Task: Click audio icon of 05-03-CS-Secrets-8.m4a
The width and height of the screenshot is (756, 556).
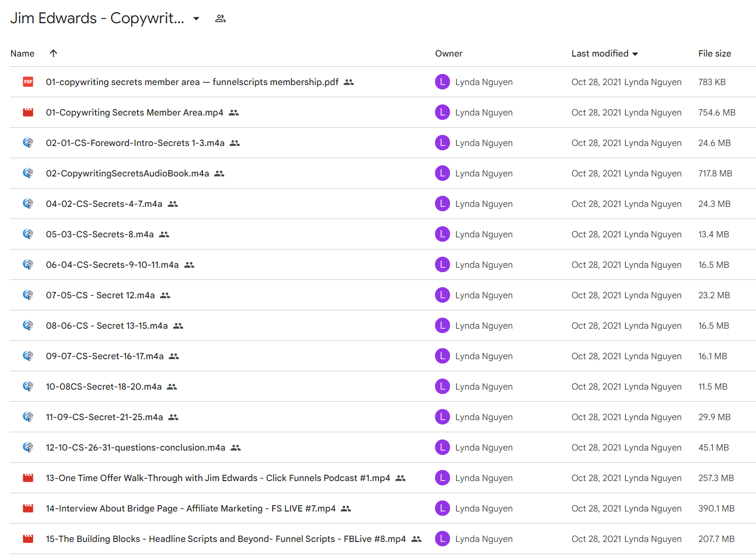Action: click(x=28, y=234)
